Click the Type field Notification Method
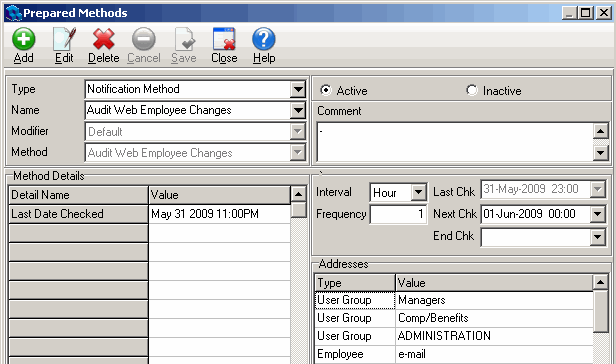This screenshot has height=364, width=616. coord(188,90)
